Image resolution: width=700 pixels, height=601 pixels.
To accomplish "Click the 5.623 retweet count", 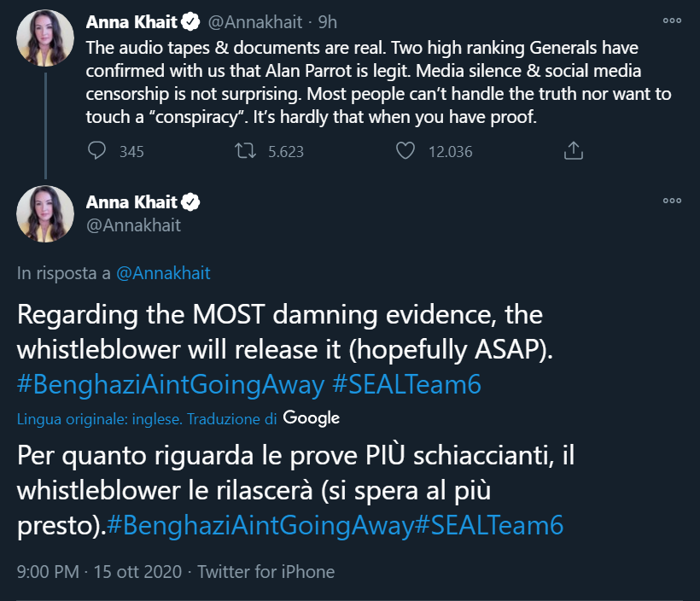I will coord(285,152).
